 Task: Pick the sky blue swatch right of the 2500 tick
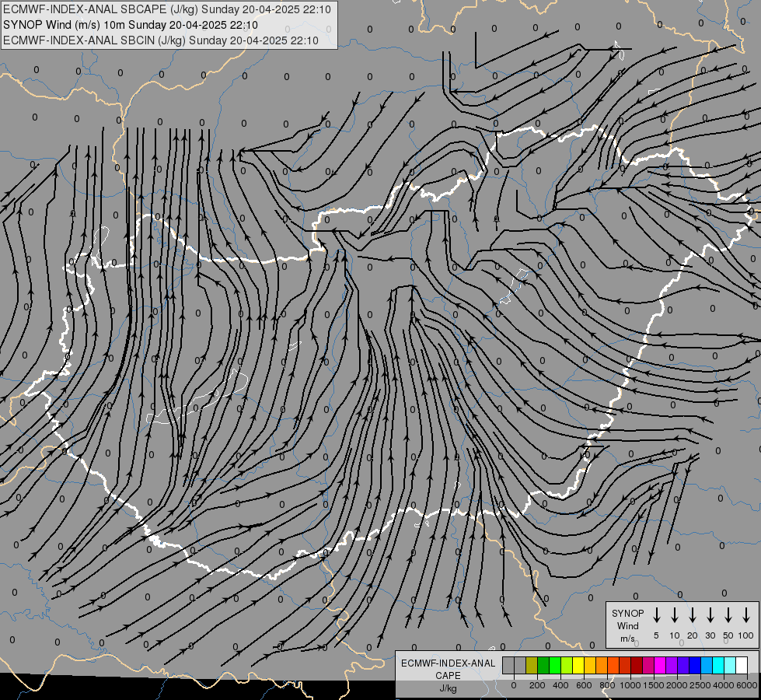[707, 665]
